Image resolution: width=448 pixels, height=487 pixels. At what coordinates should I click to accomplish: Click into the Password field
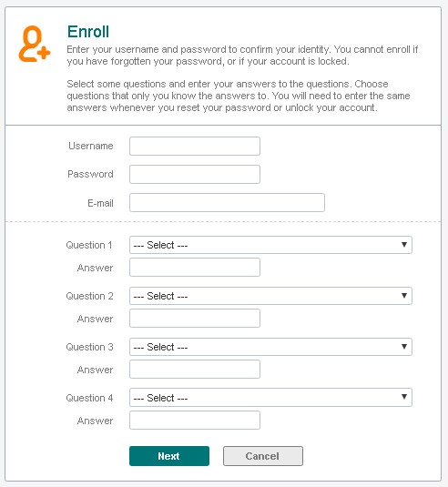[x=195, y=174]
